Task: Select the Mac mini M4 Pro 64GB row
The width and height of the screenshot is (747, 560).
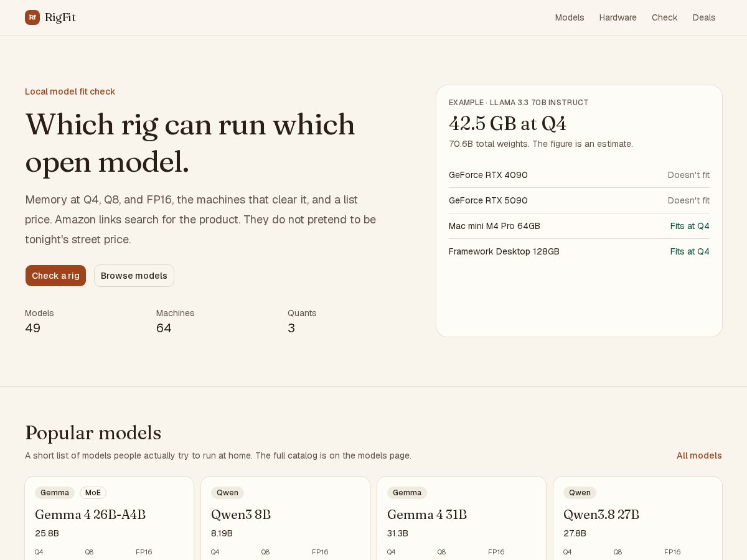Action: click(x=579, y=226)
